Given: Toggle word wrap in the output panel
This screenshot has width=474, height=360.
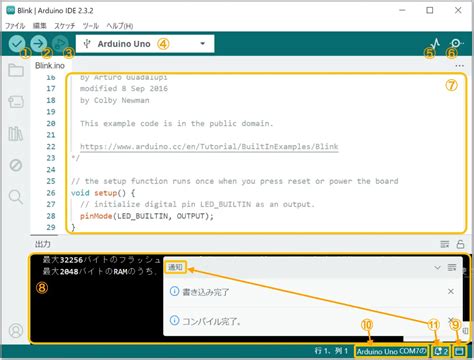Looking at the screenshot, I should tap(445, 244).
